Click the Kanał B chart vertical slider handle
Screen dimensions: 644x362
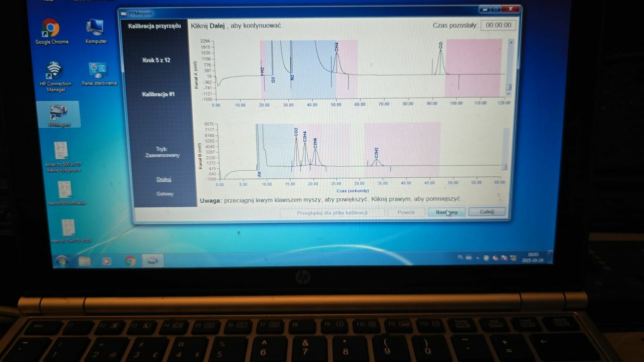coord(504,167)
